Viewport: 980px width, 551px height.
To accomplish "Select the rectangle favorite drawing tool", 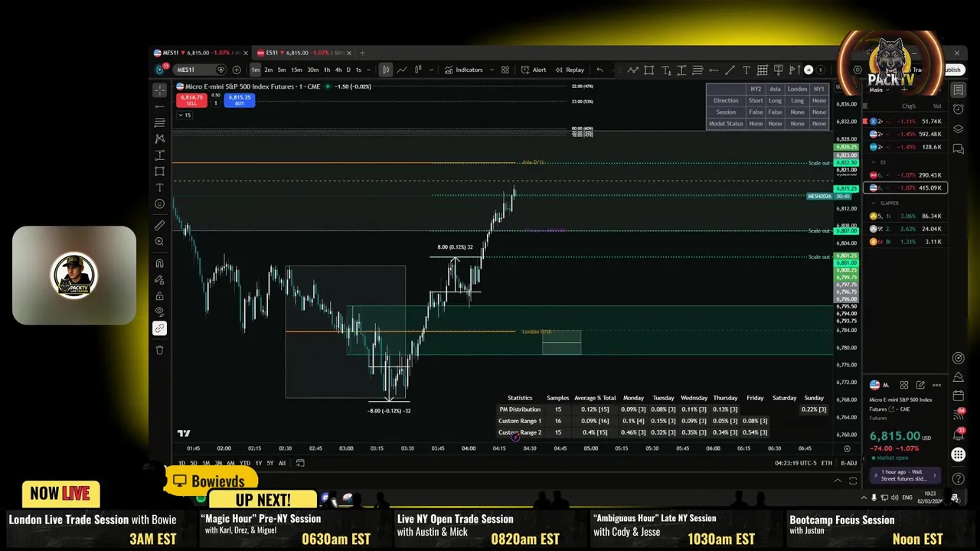I will tap(649, 70).
